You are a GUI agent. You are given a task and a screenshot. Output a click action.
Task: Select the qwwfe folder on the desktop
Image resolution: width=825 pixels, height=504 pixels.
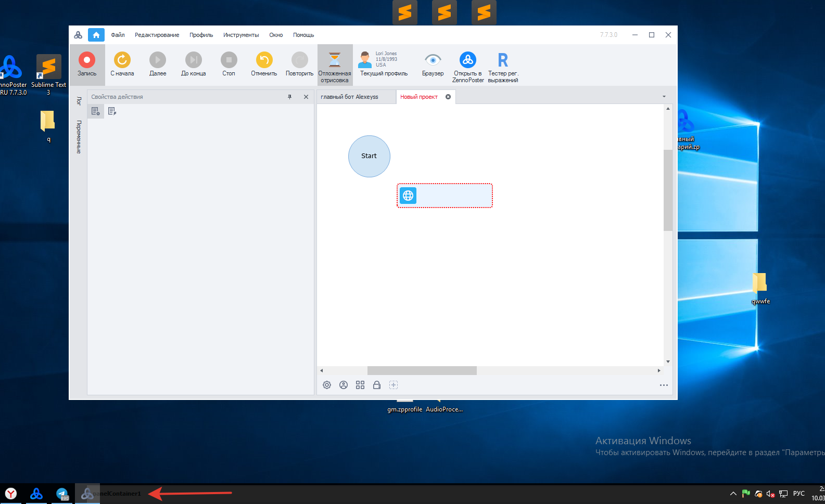pos(760,288)
